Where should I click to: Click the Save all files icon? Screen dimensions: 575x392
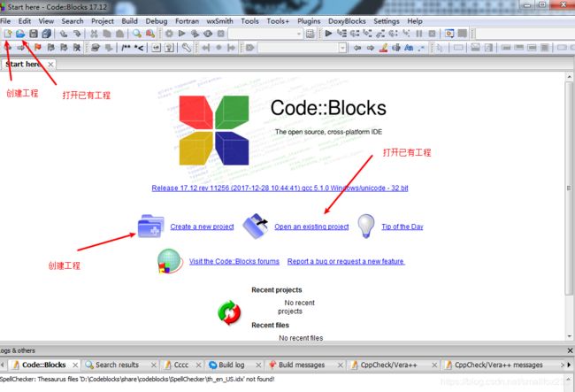[46, 34]
